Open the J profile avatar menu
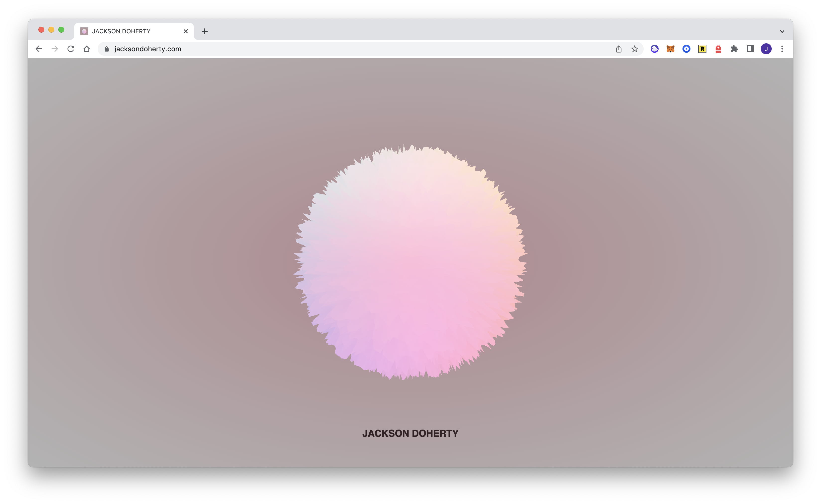The image size is (821, 504). click(766, 49)
